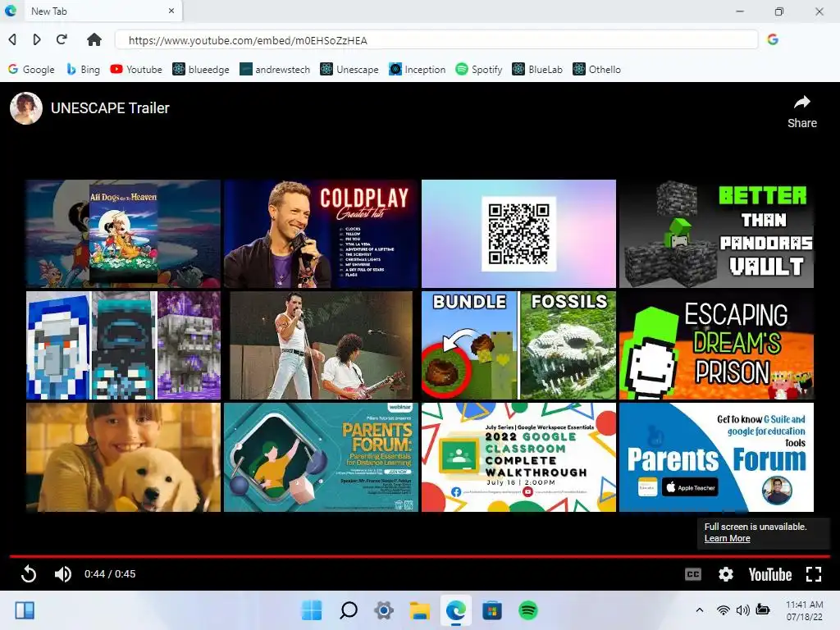This screenshot has height=630, width=840.
Task: Open the Unescape bookmark
Action: 349,69
